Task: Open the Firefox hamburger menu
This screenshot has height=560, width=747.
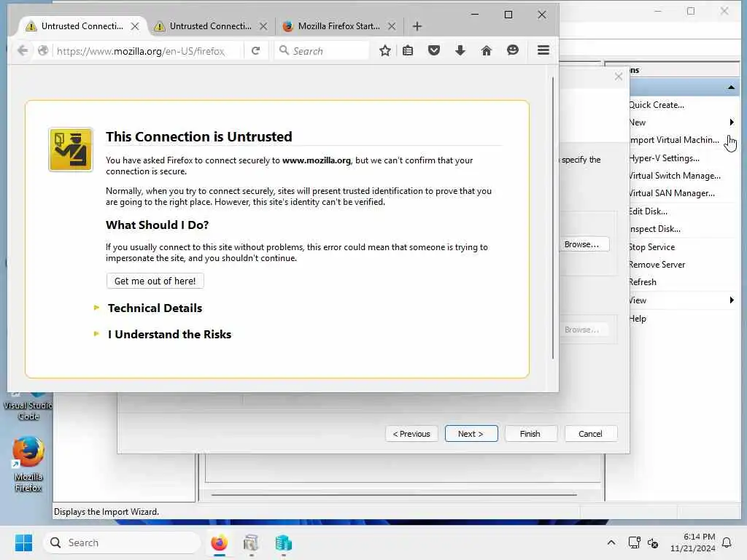Action: (x=543, y=50)
